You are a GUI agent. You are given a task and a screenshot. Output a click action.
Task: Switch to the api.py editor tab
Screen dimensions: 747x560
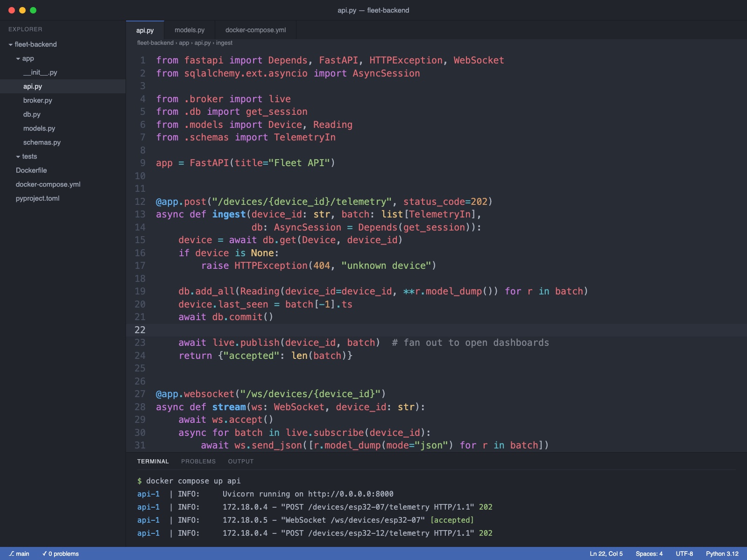click(145, 30)
